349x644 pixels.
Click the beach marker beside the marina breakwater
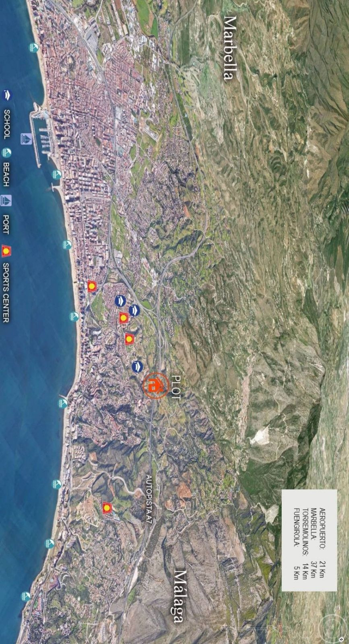click(x=57, y=175)
